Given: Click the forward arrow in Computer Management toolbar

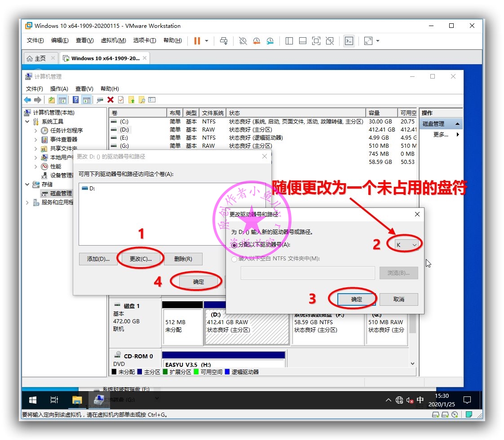Looking at the screenshot, I should (x=38, y=100).
